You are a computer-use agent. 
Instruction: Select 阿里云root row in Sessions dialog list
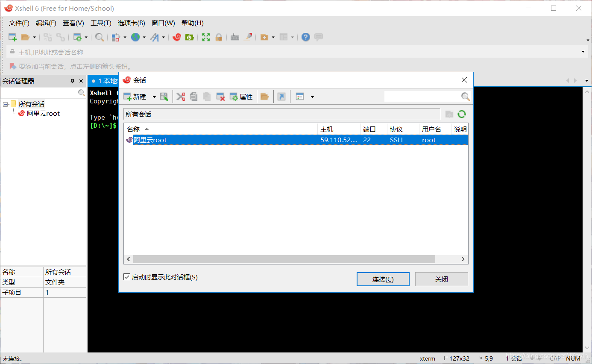pyautogui.click(x=296, y=140)
